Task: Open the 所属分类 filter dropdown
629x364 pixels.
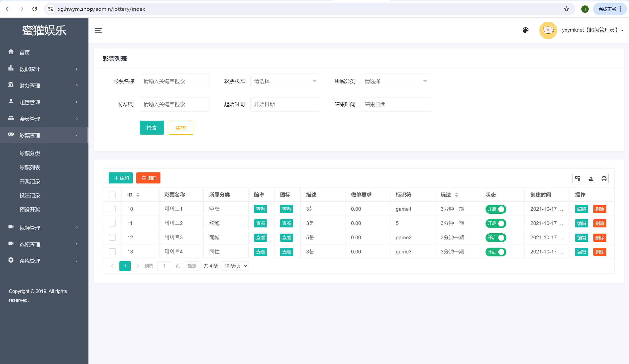Action: tap(396, 81)
